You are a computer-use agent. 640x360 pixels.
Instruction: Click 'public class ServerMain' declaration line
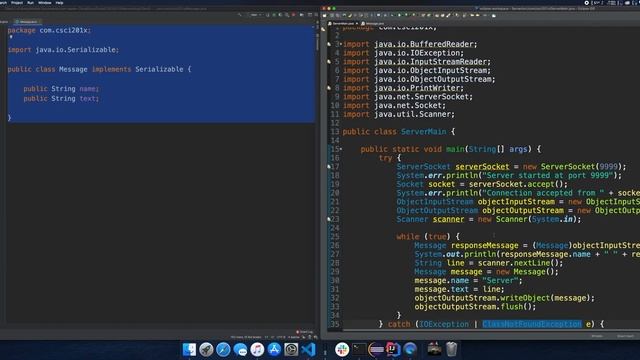(399, 131)
